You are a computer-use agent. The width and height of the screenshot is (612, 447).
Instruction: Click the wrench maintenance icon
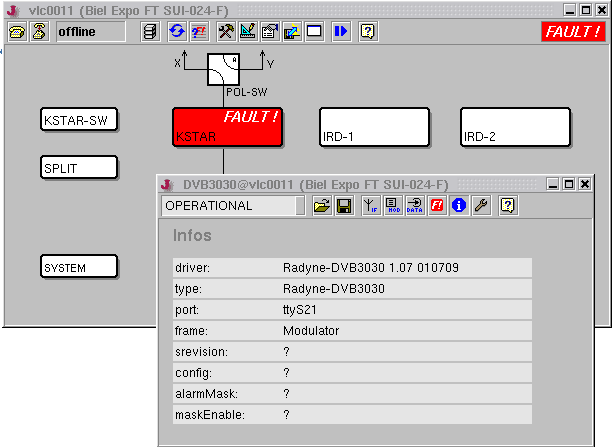pyautogui.click(x=481, y=206)
